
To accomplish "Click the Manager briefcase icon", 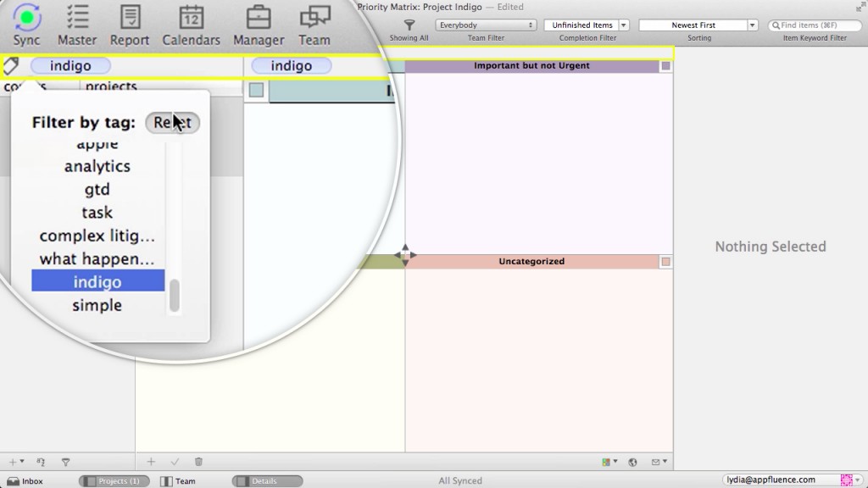I will [x=258, y=19].
